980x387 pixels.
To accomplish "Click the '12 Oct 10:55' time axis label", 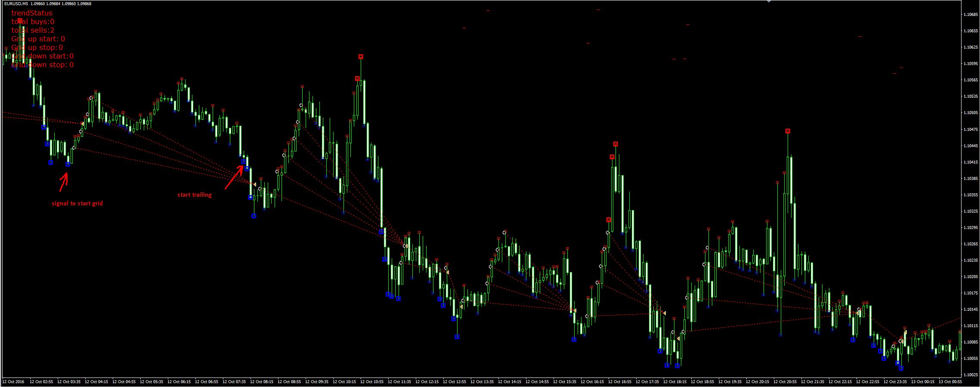I will 372,382.
